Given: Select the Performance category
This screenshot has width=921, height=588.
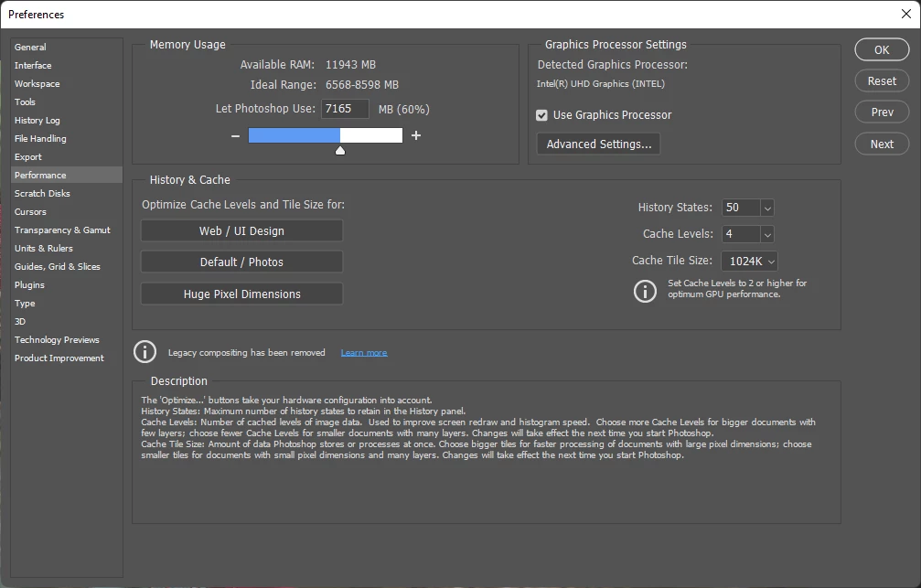Looking at the screenshot, I should 66,175.
